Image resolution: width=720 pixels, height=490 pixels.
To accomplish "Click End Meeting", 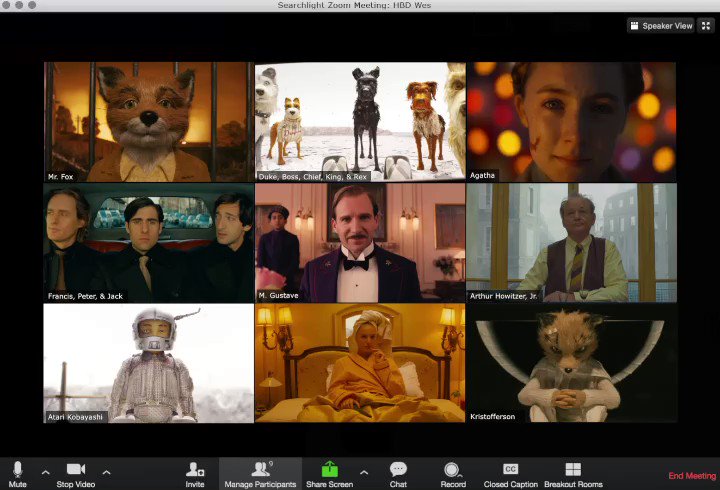I will [x=692, y=476].
